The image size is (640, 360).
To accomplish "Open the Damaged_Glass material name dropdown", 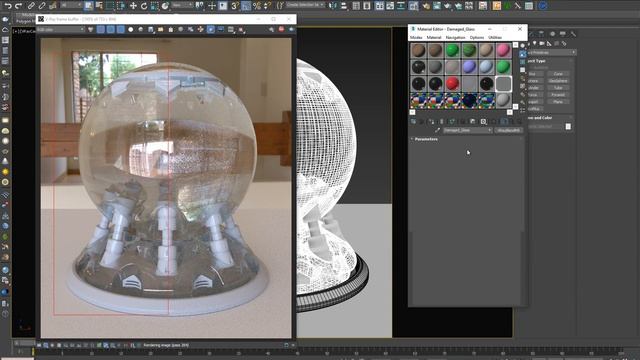I will (x=468, y=130).
